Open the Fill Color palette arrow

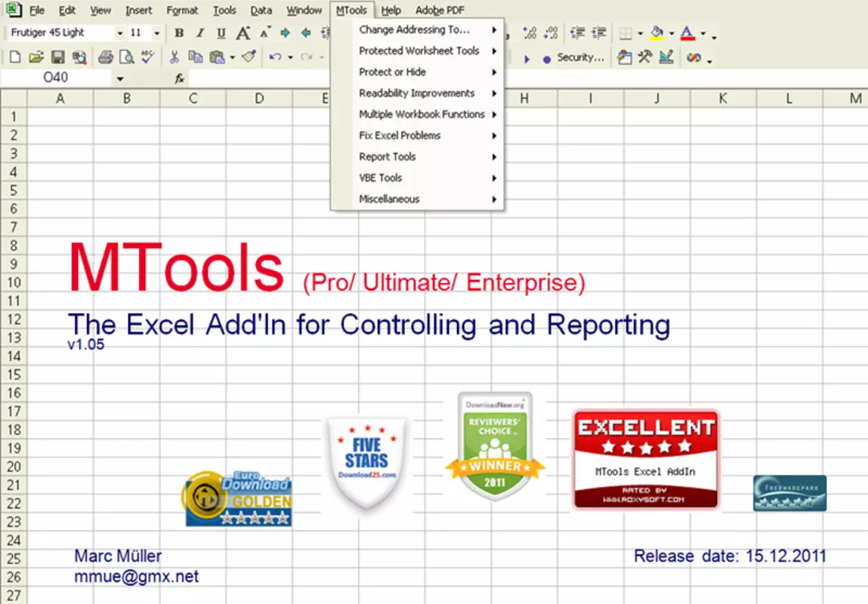[x=672, y=34]
